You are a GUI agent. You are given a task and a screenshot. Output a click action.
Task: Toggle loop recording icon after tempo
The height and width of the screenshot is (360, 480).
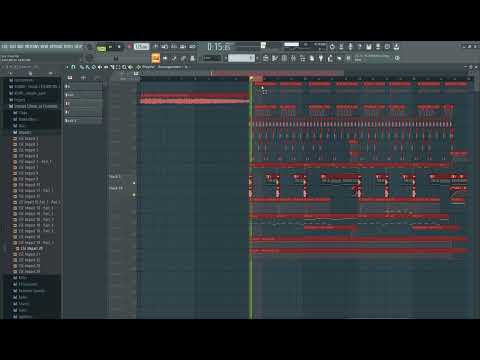192,47
